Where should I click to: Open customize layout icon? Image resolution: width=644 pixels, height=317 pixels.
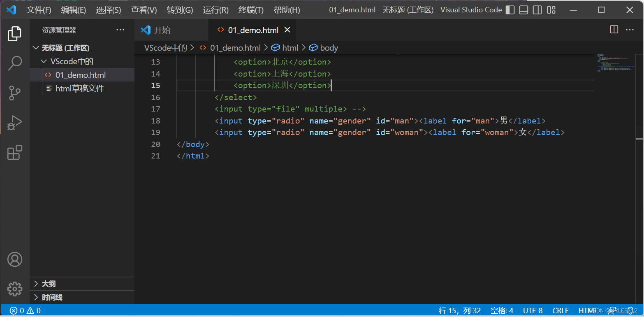click(551, 10)
